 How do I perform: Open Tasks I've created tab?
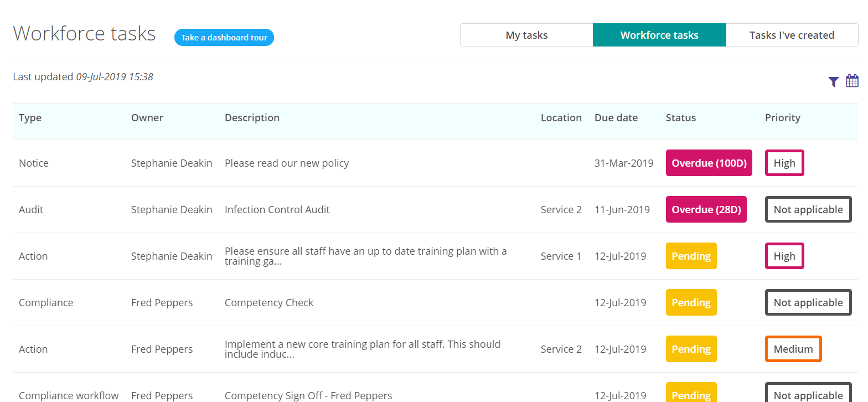pyautogui.click(x=792, y=35)
